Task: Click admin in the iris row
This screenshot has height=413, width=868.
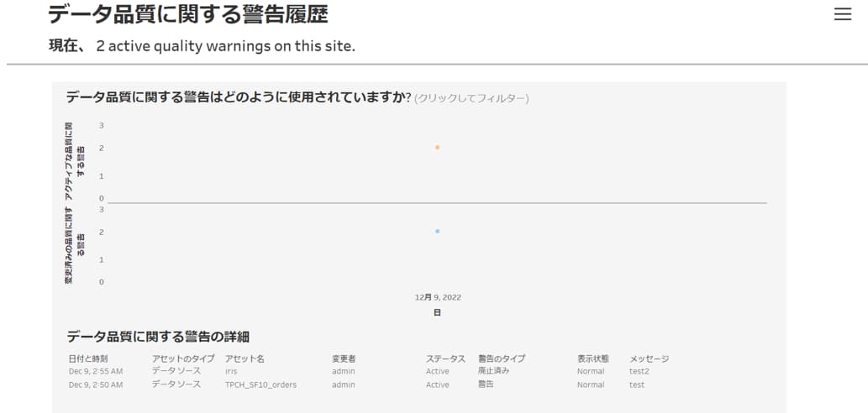Action: 344,372
